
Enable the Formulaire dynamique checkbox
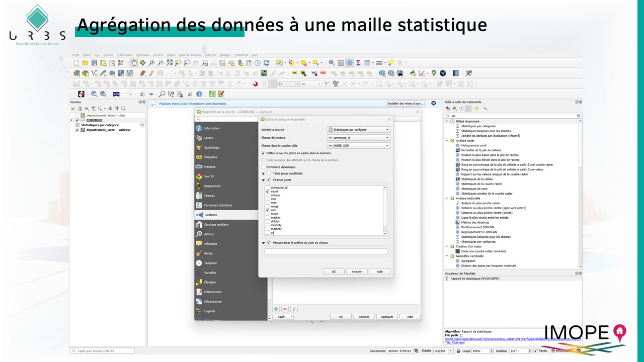pos(263,167)
